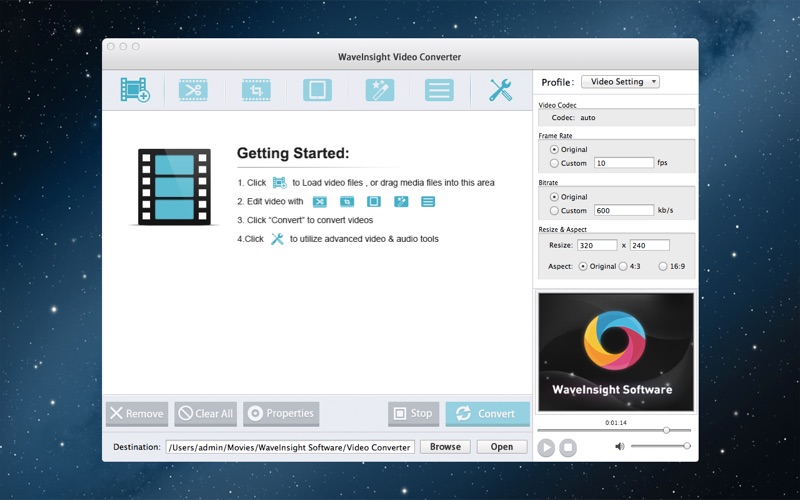Open the Trim (scissors) tool in toolbar
Image resolution: width=800 pixels, height=500 pixels.
click(x=193, y=90)
